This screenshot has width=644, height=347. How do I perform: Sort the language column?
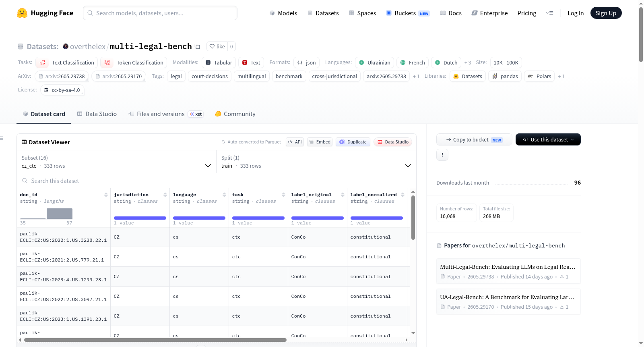pyautogui.click(x=224, y=195)
